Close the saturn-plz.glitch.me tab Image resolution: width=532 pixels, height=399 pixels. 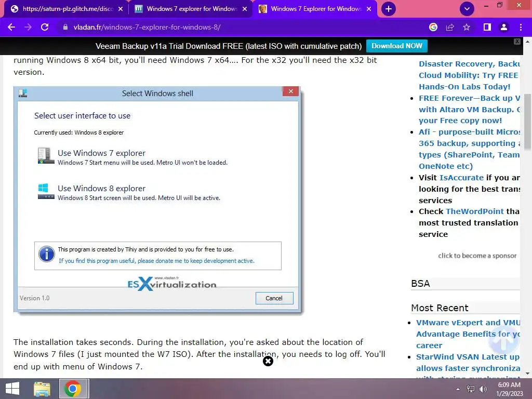[121, 9]
